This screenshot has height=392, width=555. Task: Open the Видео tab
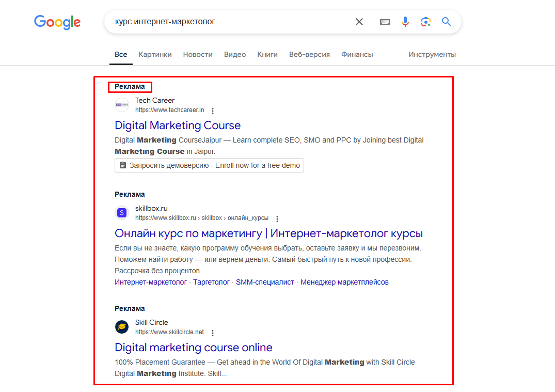point(235,55)
